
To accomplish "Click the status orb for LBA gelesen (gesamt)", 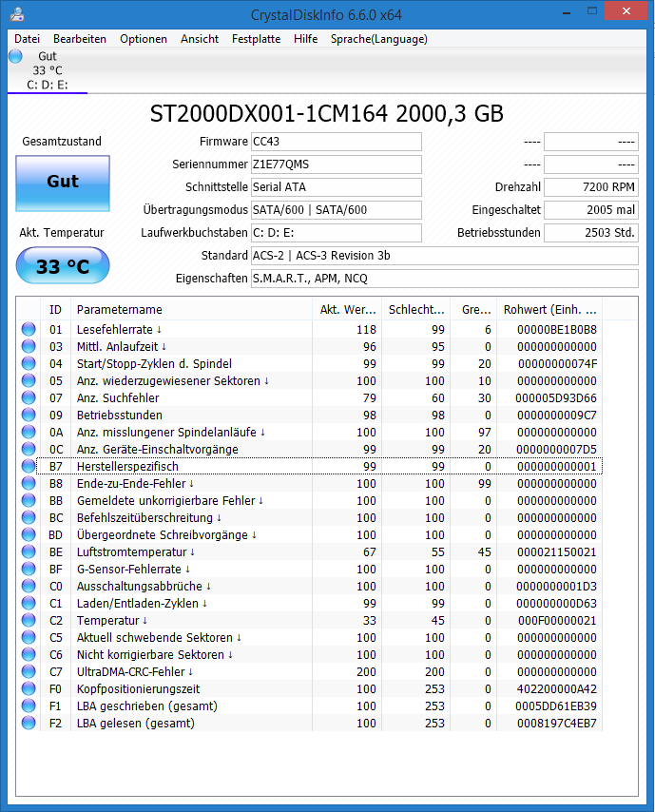I will point(29,723).
